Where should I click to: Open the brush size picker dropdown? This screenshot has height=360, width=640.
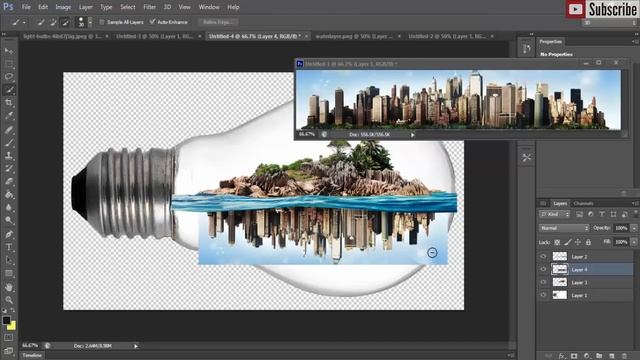click(x=90, y=22)
